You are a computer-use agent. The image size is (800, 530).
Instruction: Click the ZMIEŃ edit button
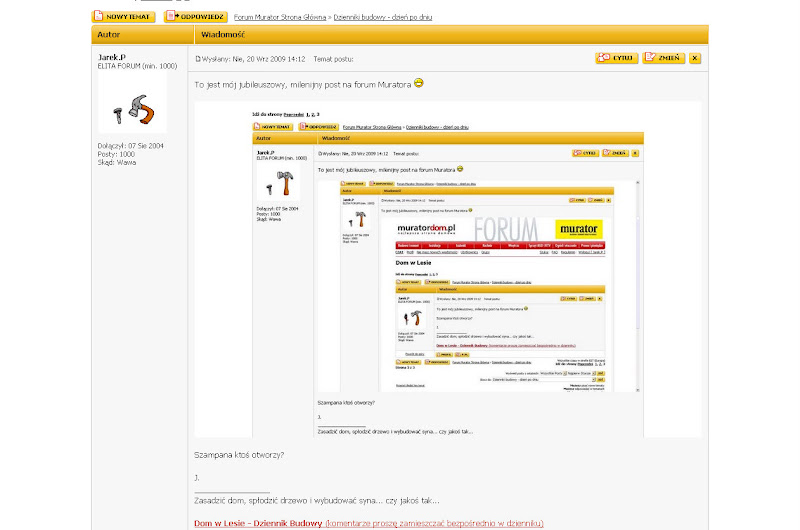tap(663, 58)
